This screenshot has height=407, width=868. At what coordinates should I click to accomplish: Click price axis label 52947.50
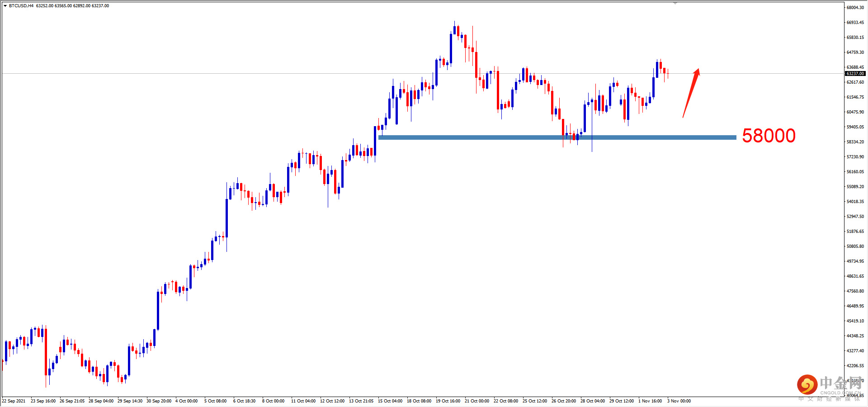(855, 217)
